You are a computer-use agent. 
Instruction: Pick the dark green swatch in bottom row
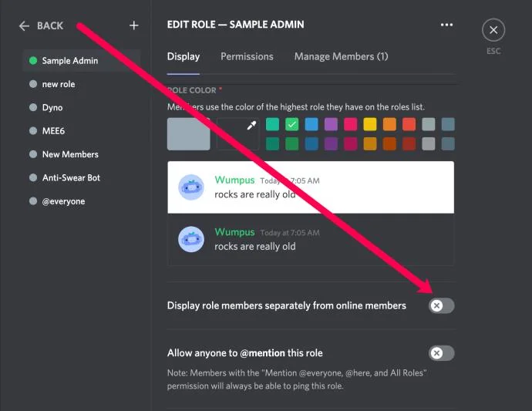tap(291, 143)
